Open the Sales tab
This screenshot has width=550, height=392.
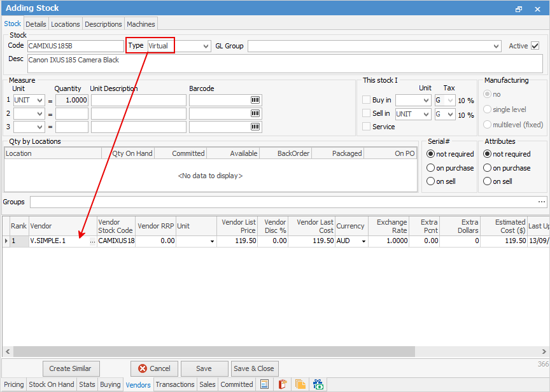208,384
